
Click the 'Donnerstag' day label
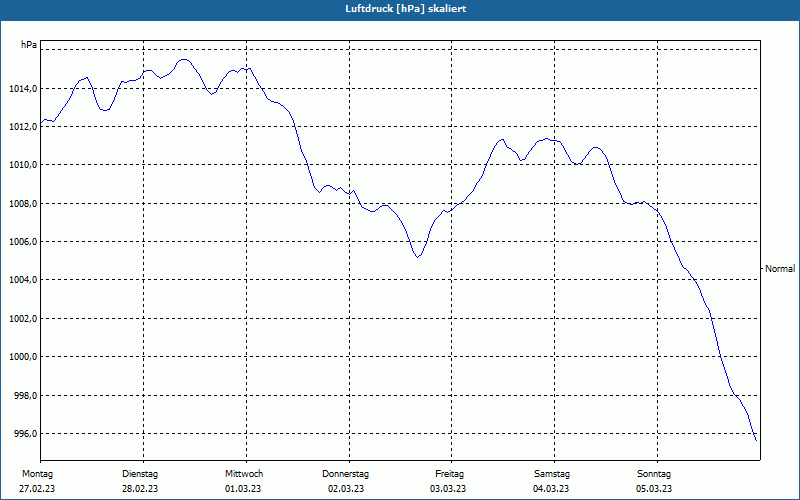tap(345, 474)
